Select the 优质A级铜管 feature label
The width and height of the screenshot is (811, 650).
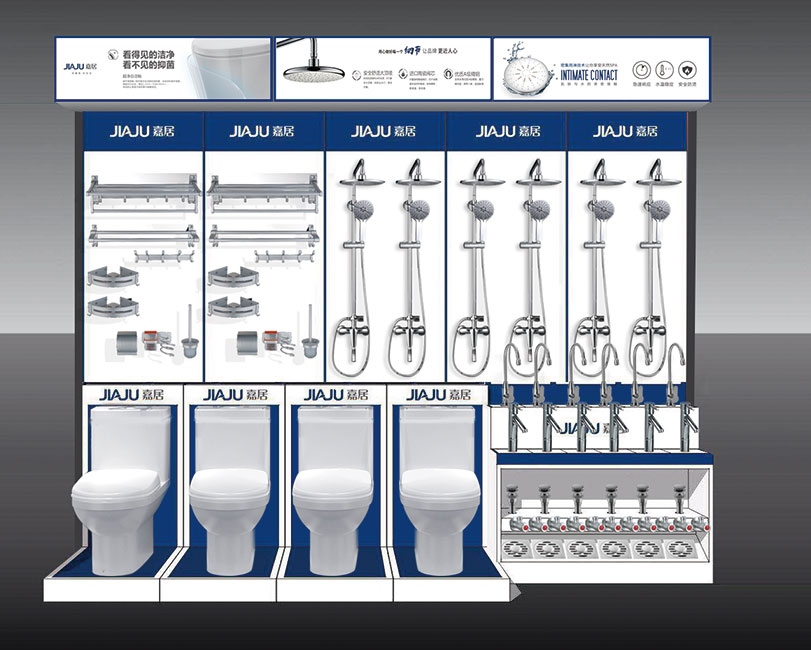coord(467,74)
